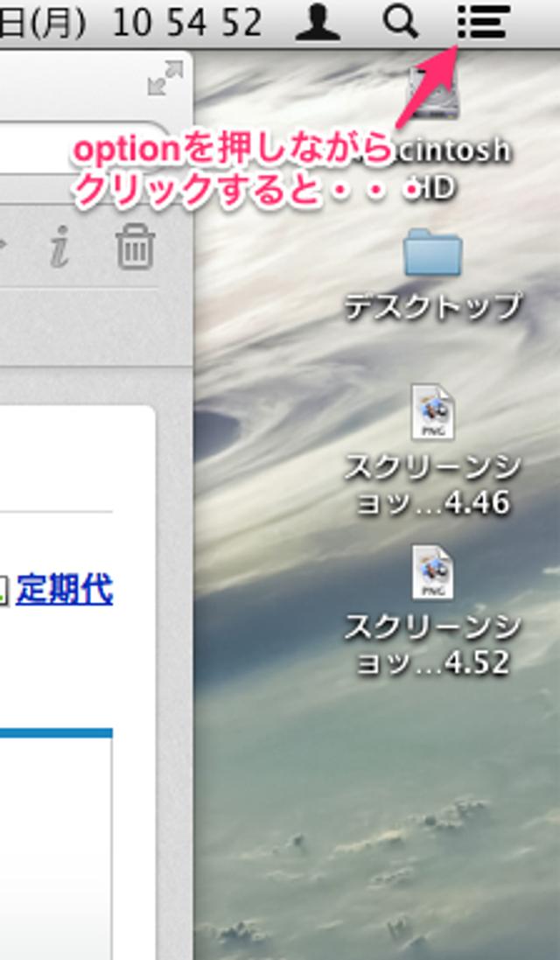Select the デスクトップ folder on desktop
The image size is (560, 960).
click(433, 253)
